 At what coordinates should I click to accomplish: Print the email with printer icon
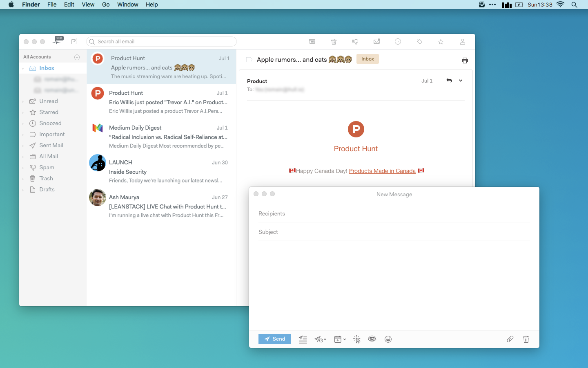click(x=465, y=60)
